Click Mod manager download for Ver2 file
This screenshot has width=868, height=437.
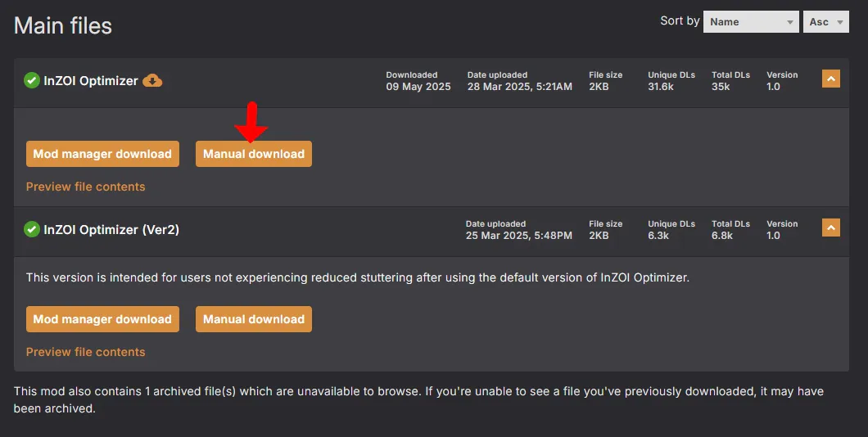tap(102, 319)
